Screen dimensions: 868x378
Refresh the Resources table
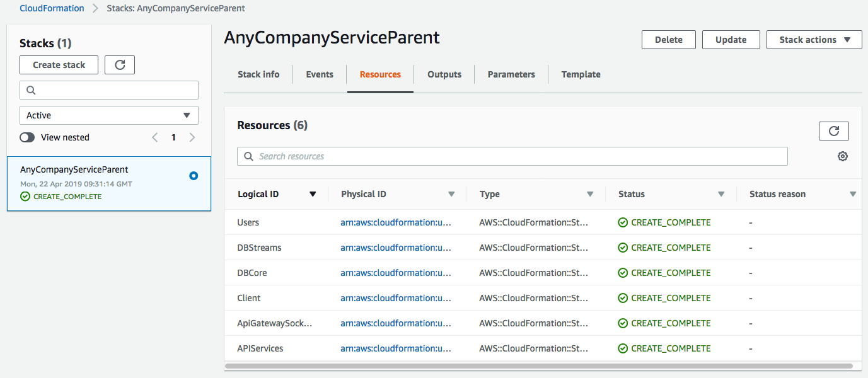pos(833,131)
